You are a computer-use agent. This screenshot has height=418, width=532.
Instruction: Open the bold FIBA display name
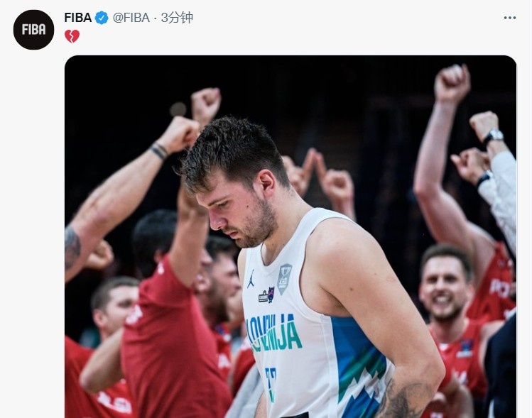click(x=77, y=18)
